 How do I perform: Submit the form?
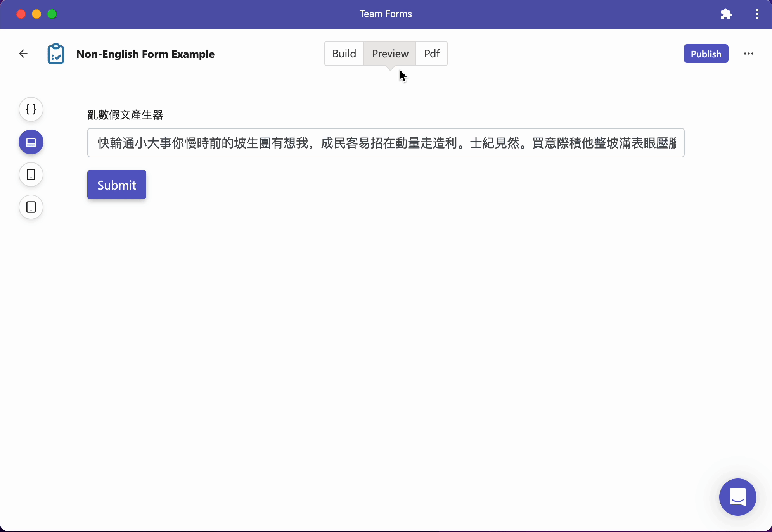(x=117, y=185)
